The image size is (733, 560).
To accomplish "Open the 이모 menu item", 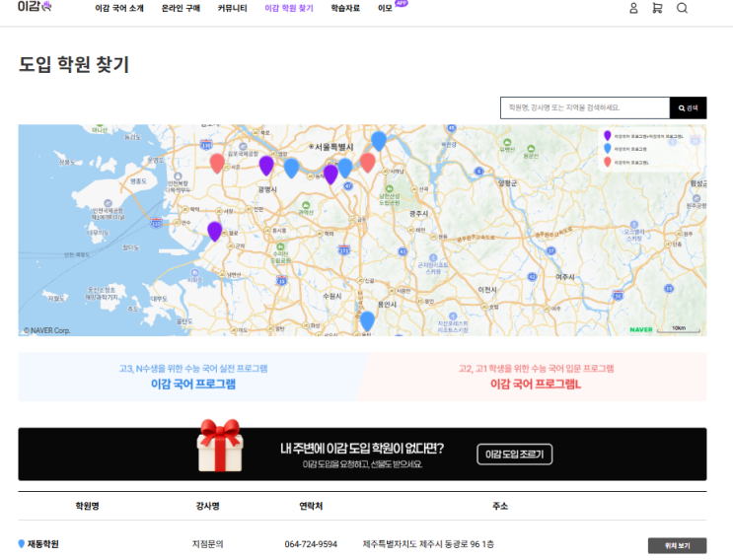I will coord(385,9).
